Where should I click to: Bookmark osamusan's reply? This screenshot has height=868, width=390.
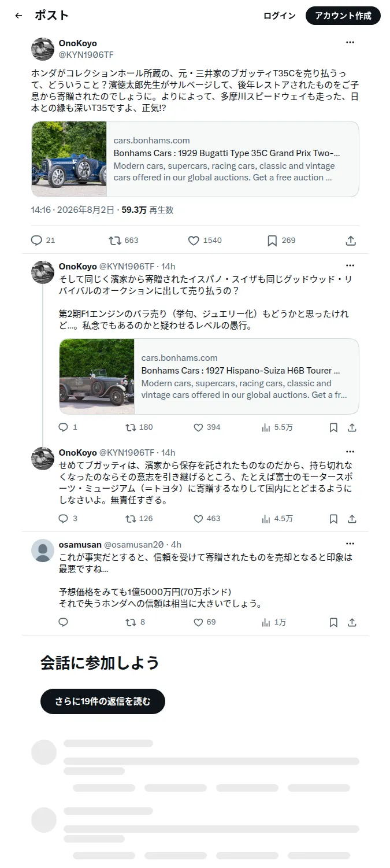click(333, 622)
